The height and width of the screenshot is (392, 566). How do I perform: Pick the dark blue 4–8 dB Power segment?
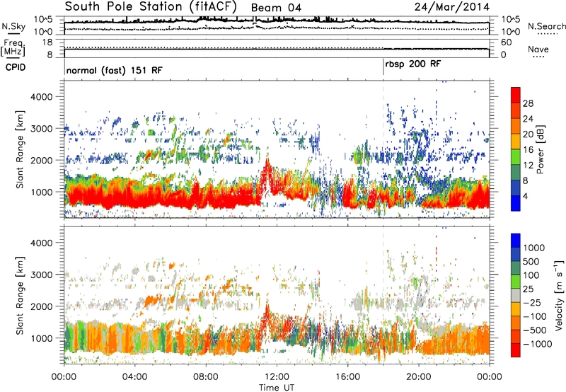[516, 188]
